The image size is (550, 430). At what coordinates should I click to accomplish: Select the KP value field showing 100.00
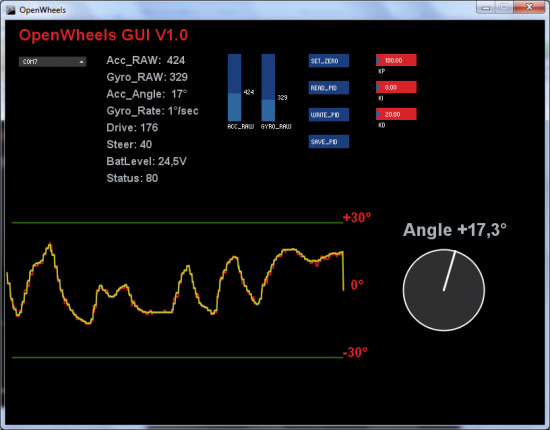tap(396, 60)
